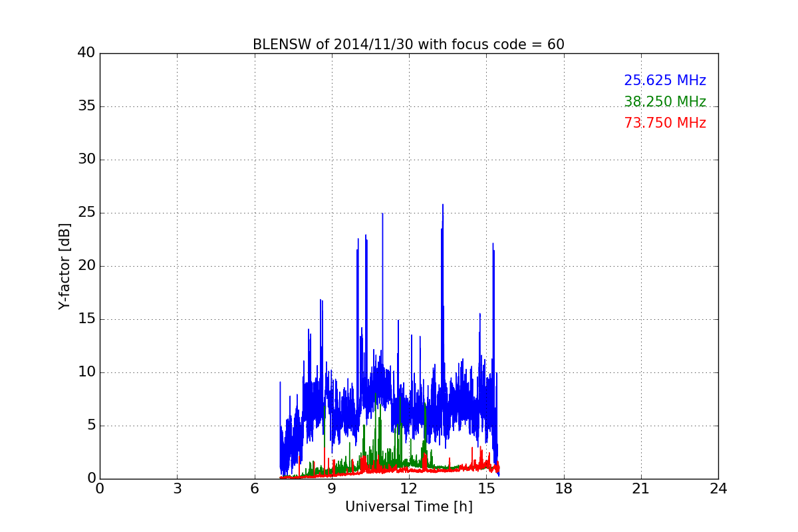Click the y-axis tick label '20'
The width and height of the screenshot is (798, 532).
[x=86, y=266]
